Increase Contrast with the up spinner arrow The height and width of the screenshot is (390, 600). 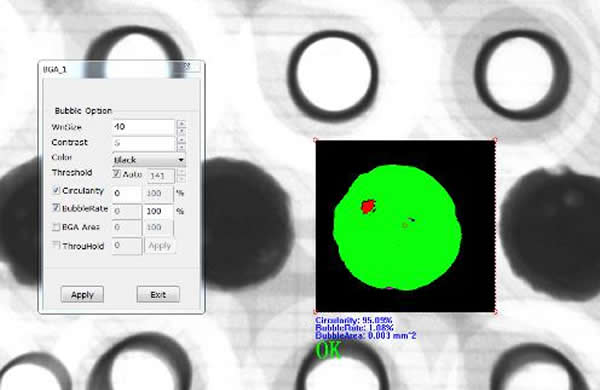coord(181,140)
